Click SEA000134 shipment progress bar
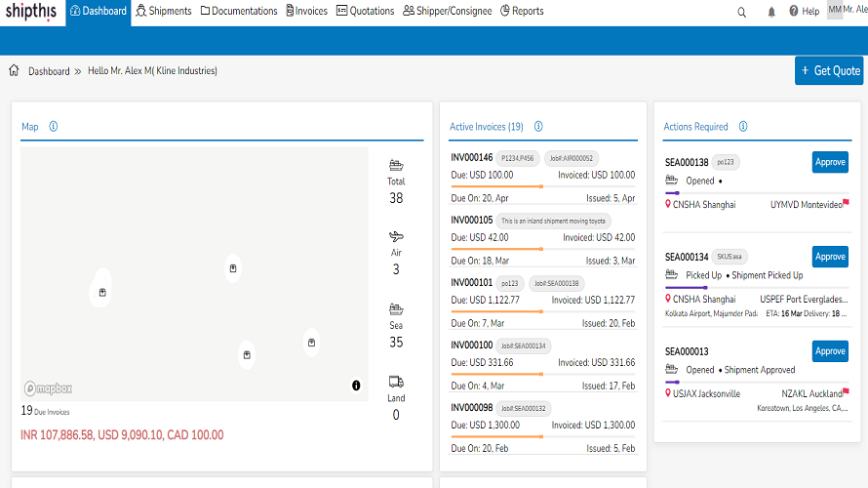The image size is (868, 488). [757, 288]
